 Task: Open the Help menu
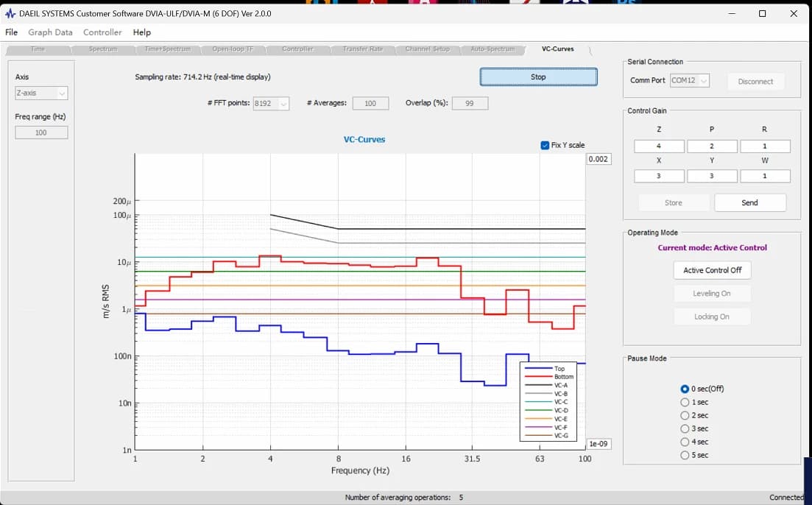click(x=142, y=32)
